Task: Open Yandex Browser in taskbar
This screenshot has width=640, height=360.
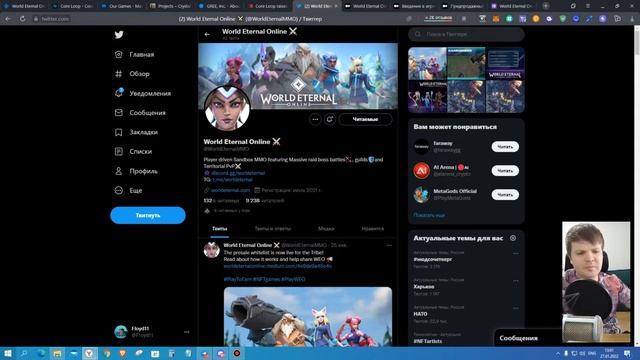Action: click(89, 353)
